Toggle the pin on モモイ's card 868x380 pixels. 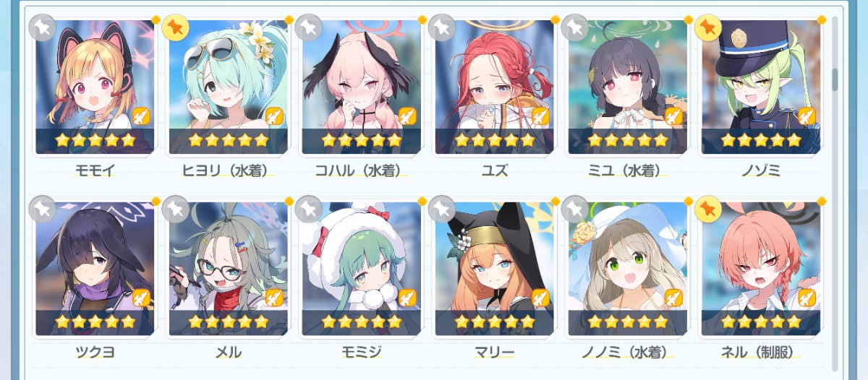[x=43, y=27]
